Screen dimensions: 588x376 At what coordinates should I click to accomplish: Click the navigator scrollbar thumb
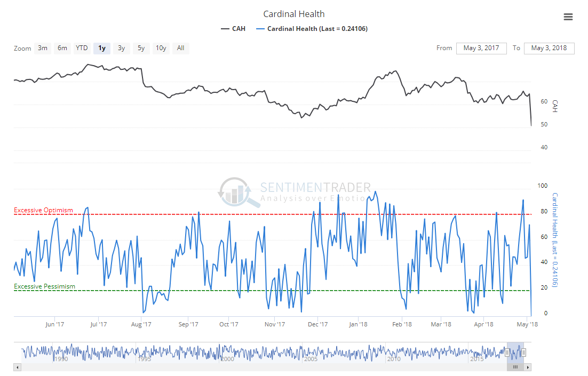[515, 367]
